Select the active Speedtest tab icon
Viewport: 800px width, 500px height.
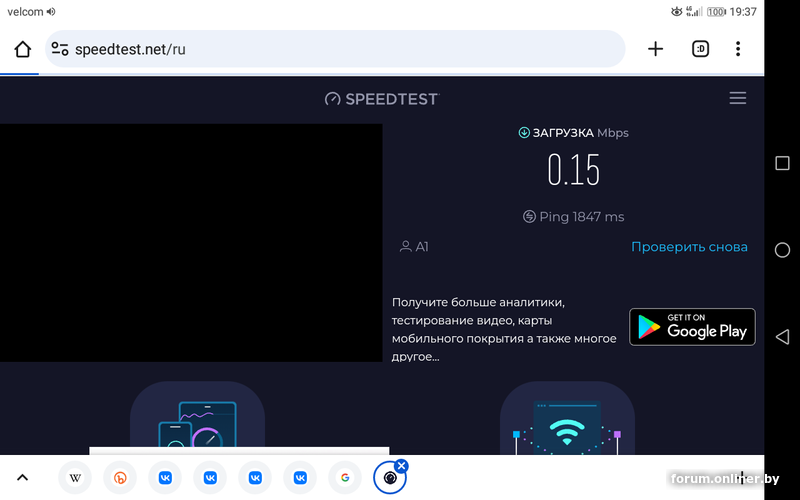click(390, 478)
